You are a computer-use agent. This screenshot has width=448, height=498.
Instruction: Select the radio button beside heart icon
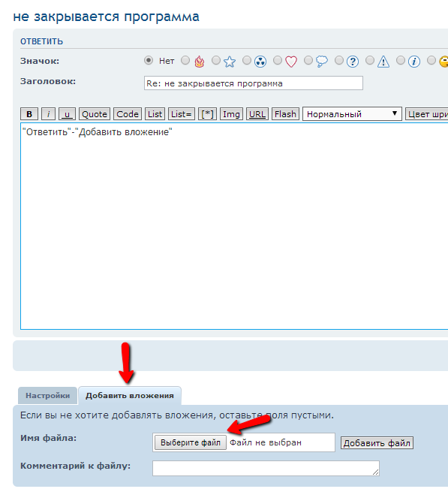[278, 60]
